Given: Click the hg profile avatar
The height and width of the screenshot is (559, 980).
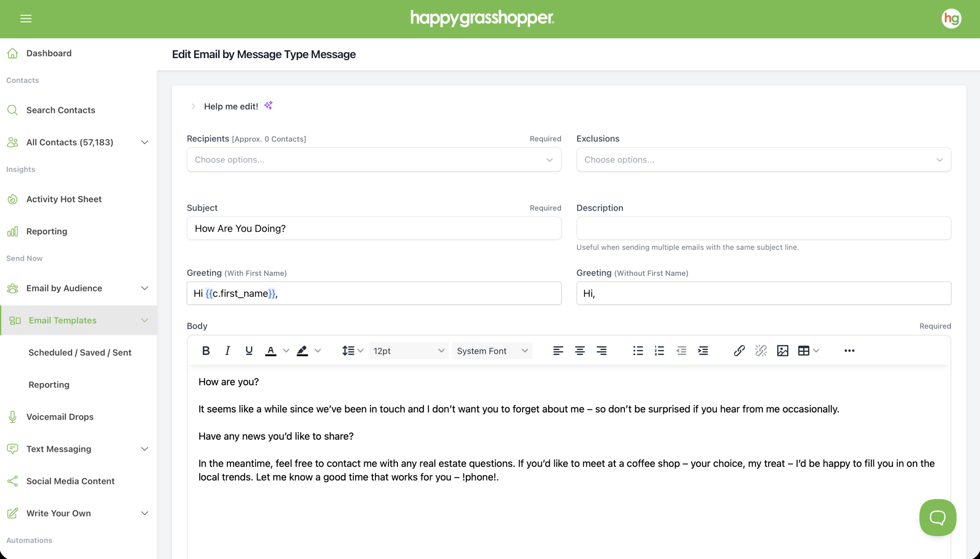Looking at the screenshot, I should coord(951,18).
